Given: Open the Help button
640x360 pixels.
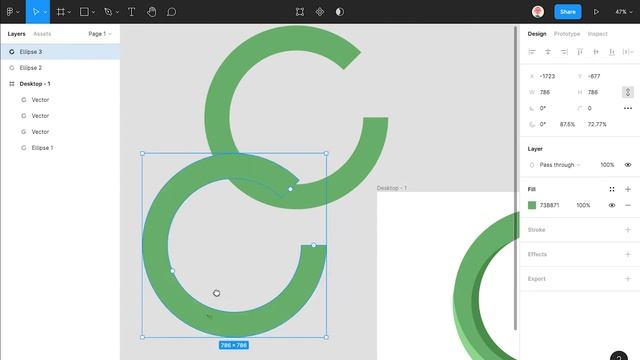Looking at the screenshot, I should [x=619, y=356].
